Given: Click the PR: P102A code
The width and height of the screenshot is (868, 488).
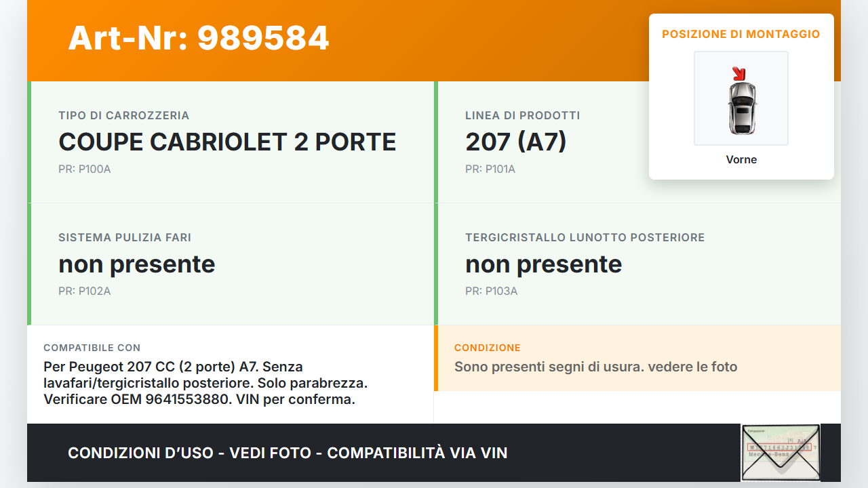Looking at the screenshot, I should coord(84,291).
